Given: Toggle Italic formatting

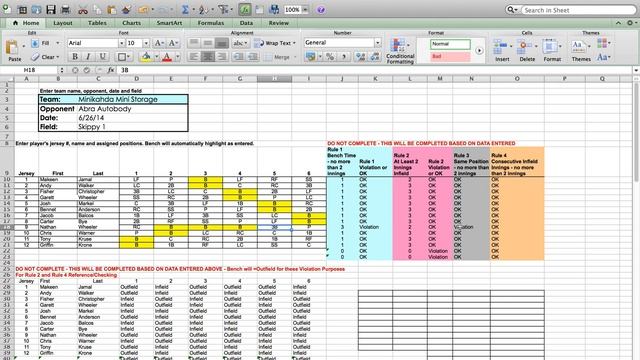Looking at the screenshot, I should (88, 57).
